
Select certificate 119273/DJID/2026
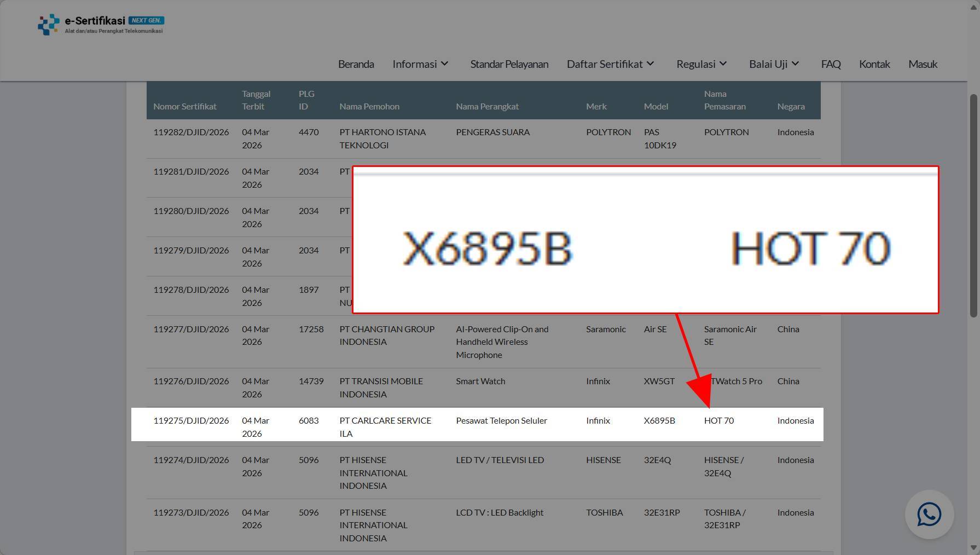click(191, 512)
